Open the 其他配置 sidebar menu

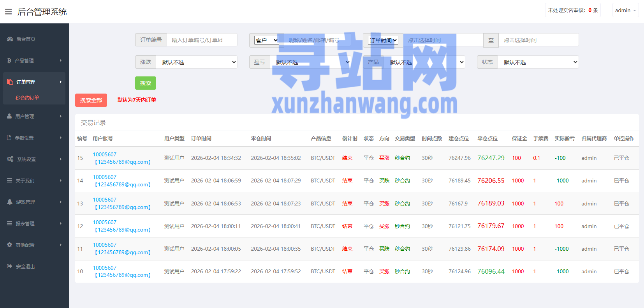click(x=34, y=245)
